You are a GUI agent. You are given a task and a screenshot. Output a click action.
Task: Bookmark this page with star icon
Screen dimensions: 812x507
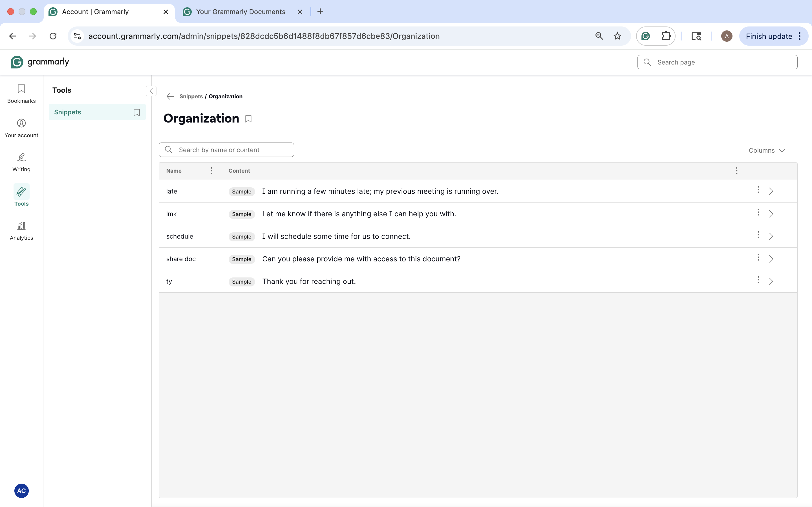pyautogui.click(x=617, y=36)
